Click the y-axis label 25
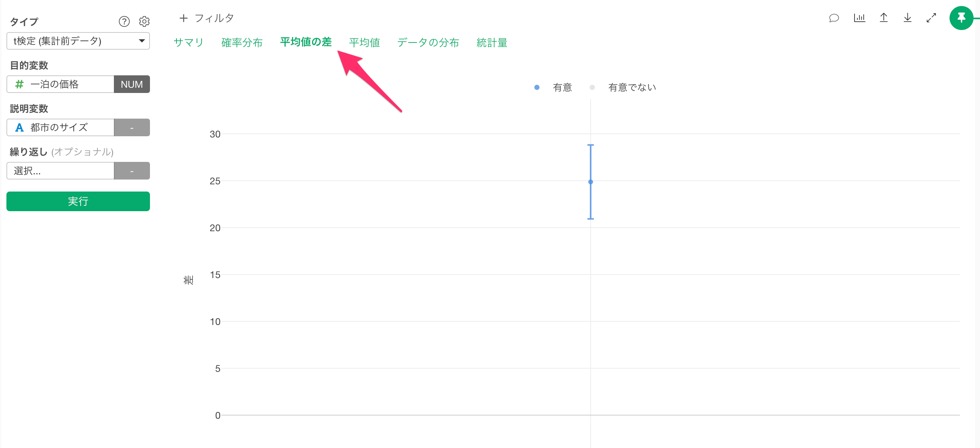This screenshot has height=448, width=980. tap(215, 181)
